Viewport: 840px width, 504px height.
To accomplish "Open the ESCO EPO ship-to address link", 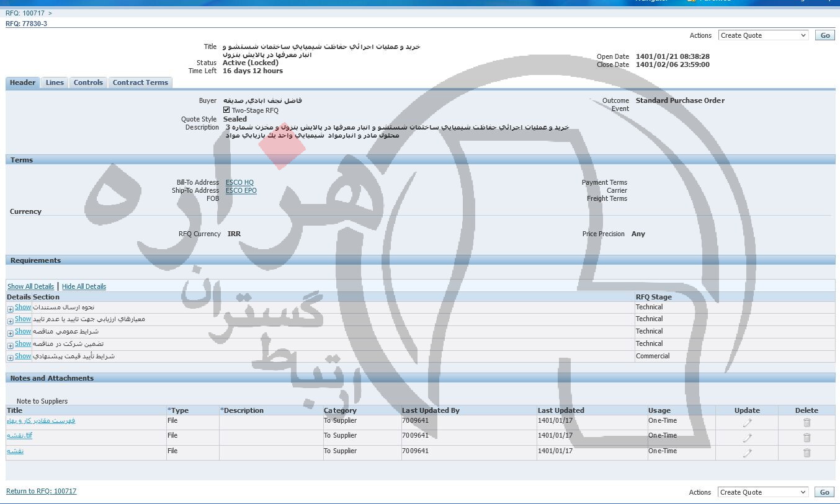I will pyautogui.click(x=241, y=190).
